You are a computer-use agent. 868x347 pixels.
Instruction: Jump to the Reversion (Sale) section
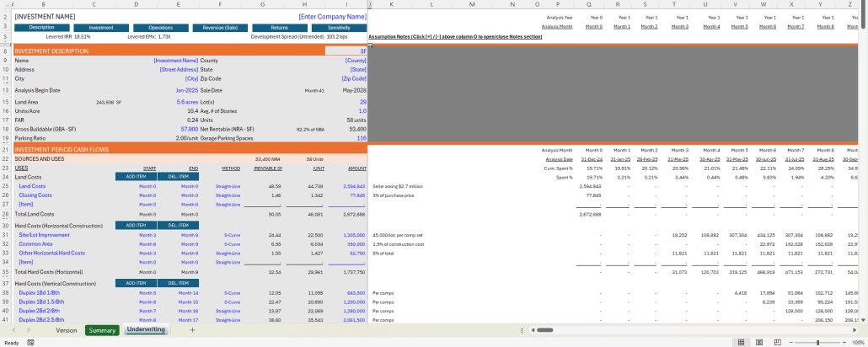pyautogui.click(x=220, y=28)
